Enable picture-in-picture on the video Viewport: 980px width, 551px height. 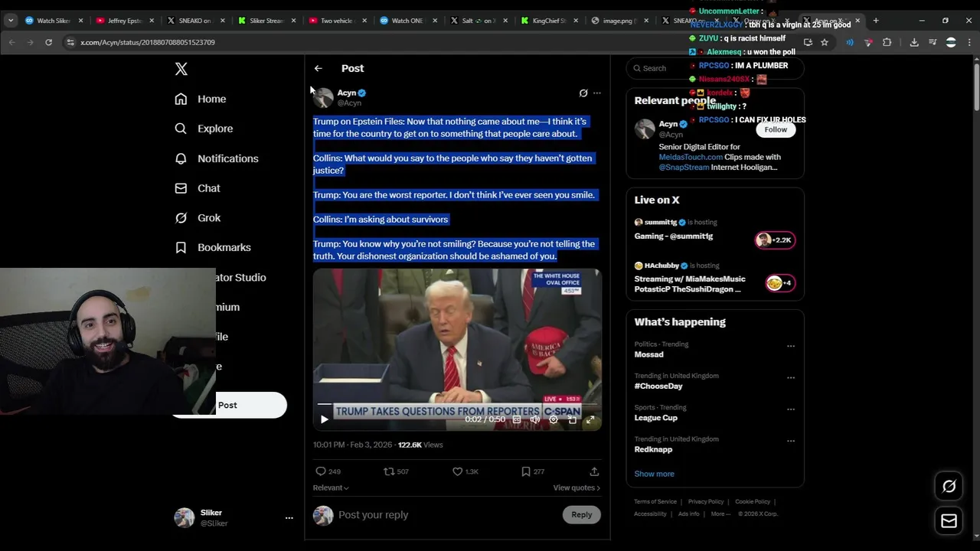pyautogui.click(x=572, y=419)
